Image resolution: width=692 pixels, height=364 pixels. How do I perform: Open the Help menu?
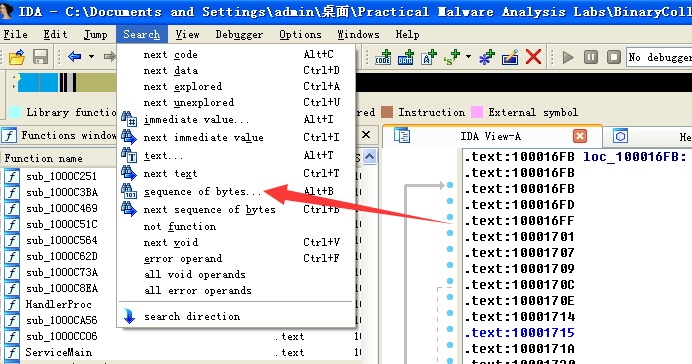[407, 34]
